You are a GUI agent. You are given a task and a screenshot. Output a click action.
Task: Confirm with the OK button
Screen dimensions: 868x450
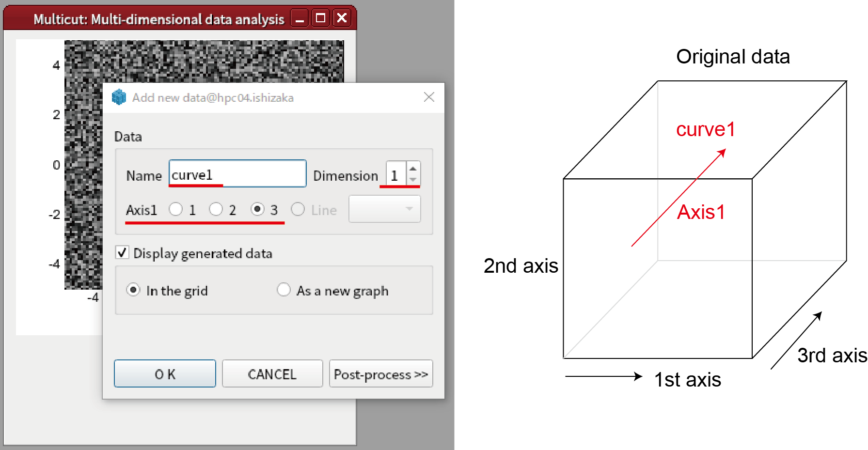point(165,373)
